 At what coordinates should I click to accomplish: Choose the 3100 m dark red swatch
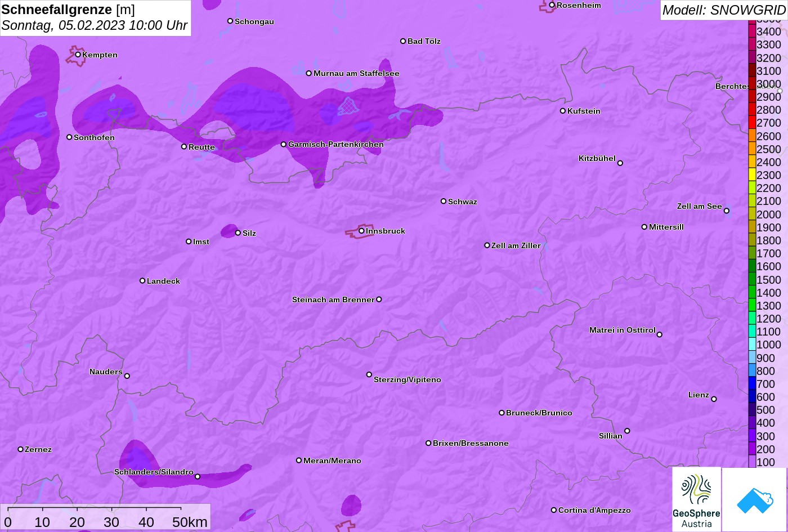click(752, 71)
